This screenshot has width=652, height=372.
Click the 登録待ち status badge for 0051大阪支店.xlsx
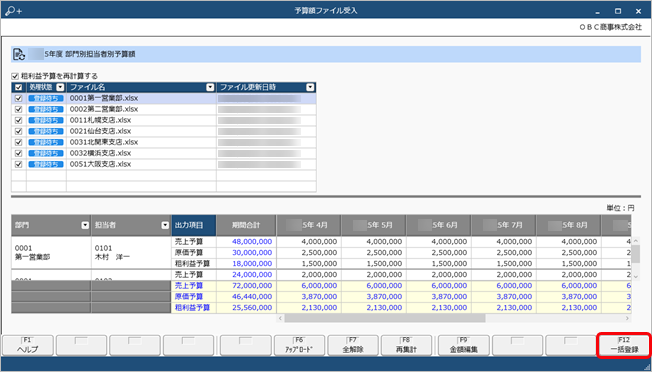(46, 164)
